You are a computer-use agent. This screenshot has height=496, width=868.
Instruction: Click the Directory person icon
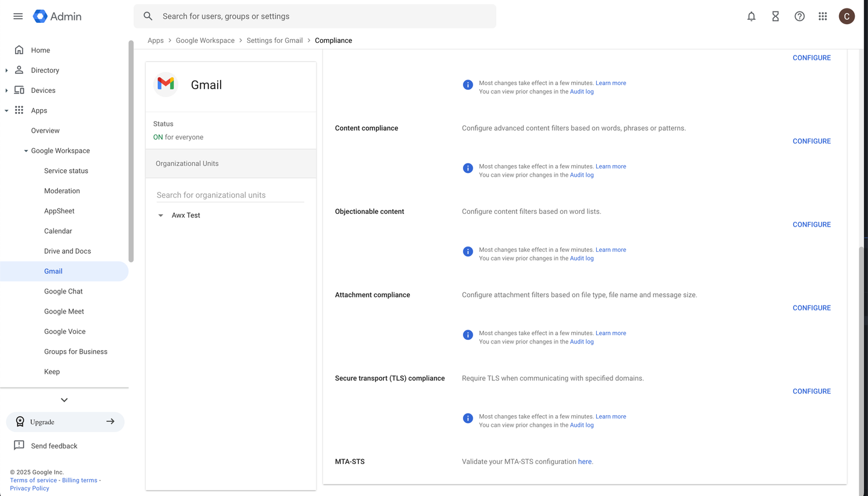[x=19, y=70]
